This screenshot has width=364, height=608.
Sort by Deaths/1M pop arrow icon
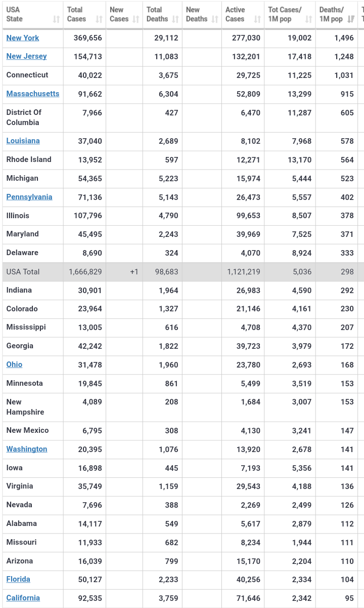[351, 19]
